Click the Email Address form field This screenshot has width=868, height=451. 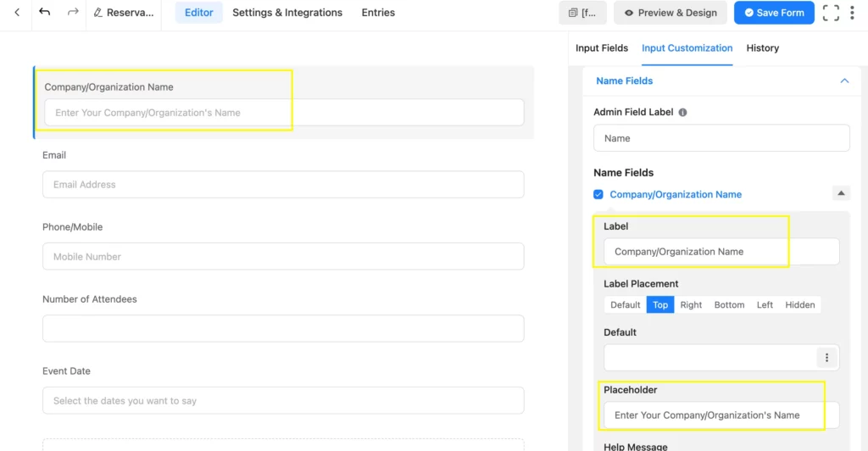pos(283,184)
